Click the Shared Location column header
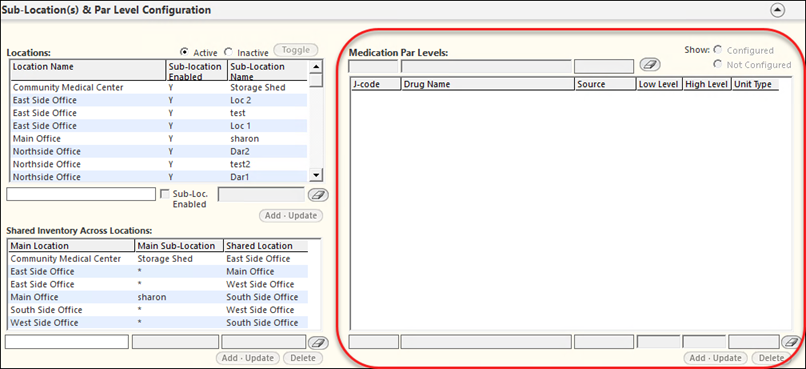This screenshot has width=806, height=369. point(266,246)
